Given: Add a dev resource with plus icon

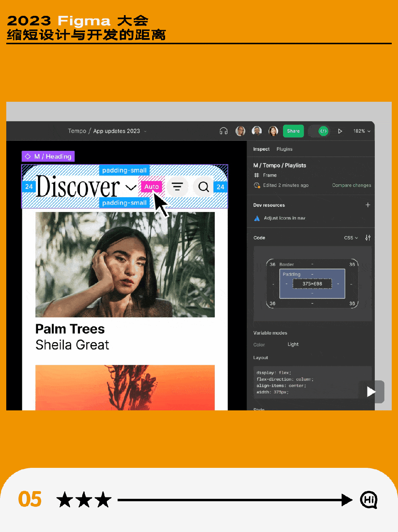Looking at the screenshot, I should pyautogui.click(x=367, y=205).
